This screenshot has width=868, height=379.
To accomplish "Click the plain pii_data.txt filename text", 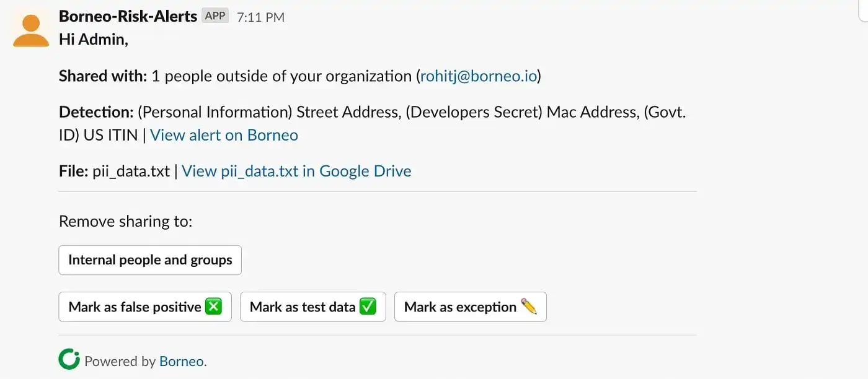I will [x=131, y=172].
